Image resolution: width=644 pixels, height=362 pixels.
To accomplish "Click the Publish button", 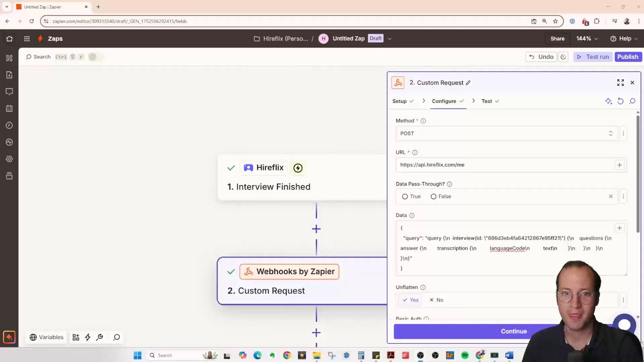I will pos(627,57).
